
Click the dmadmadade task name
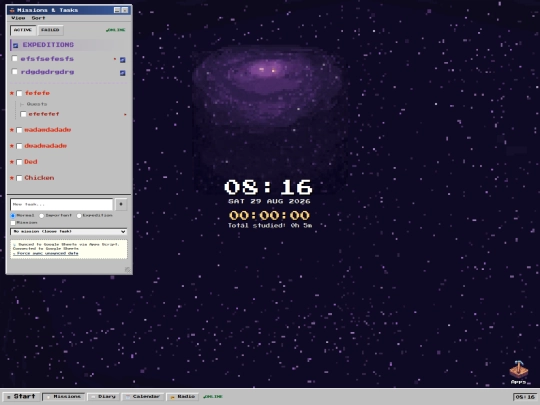(x=45, y=146)
